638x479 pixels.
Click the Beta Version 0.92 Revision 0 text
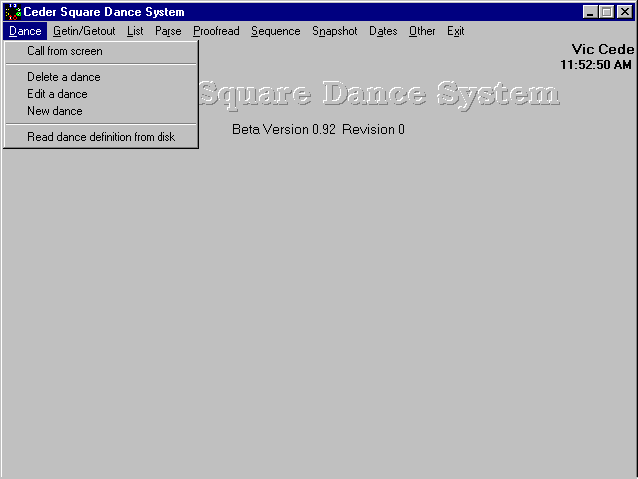[x=318, y=129]
